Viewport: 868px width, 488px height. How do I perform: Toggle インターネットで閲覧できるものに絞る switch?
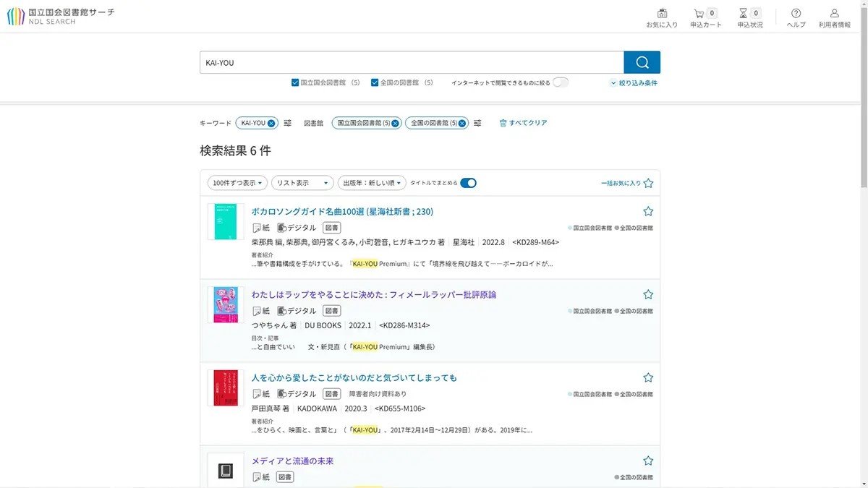[x=561, y=82]
